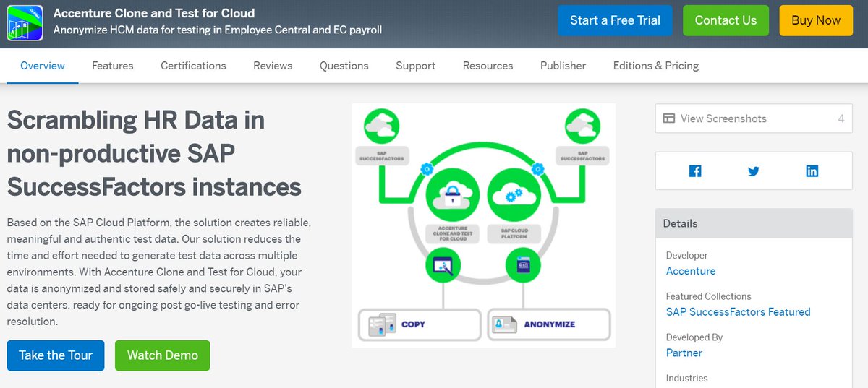Click the Partner link under Developed By

click(684, 353)
